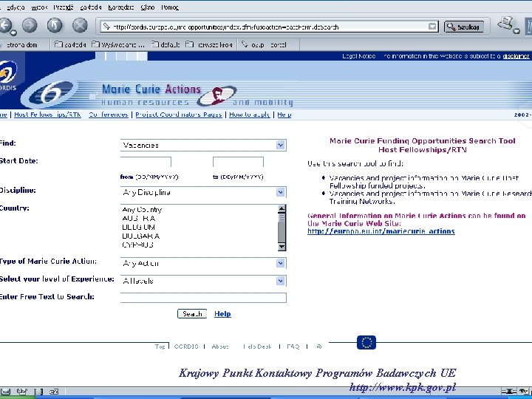Screen dimensions: 532x399
Task: Open the Edycja menu
Action: (x=16, y=7)
